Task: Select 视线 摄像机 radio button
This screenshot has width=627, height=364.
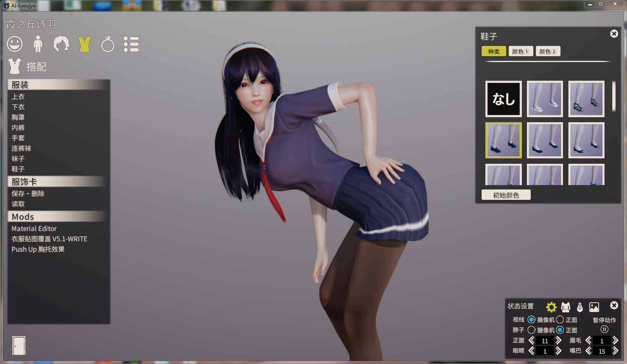Action: click(532, 319)
